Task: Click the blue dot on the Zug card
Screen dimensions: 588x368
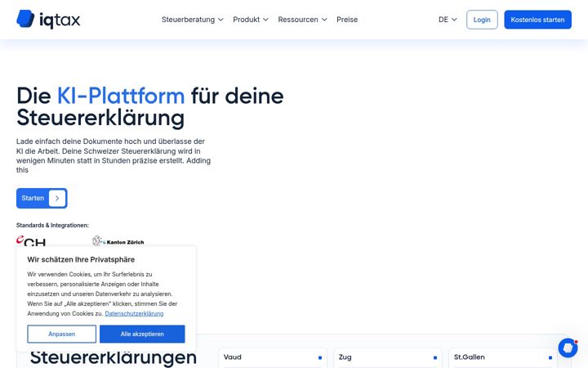Action: click(435, 357)
